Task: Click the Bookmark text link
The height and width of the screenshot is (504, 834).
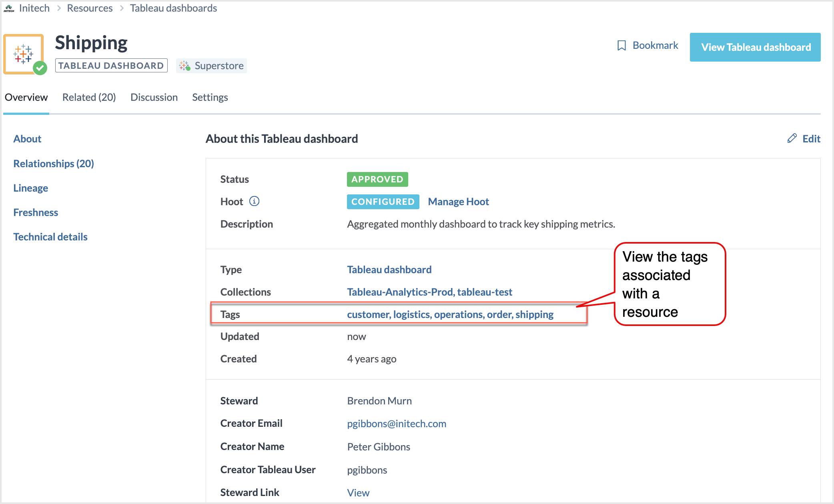Action: [x=655, y=46]
